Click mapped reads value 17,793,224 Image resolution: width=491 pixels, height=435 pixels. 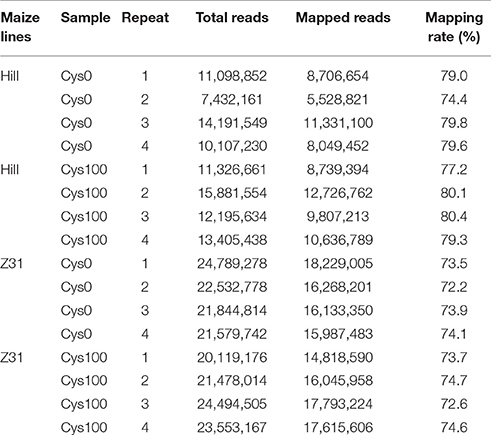coord(338,404)
